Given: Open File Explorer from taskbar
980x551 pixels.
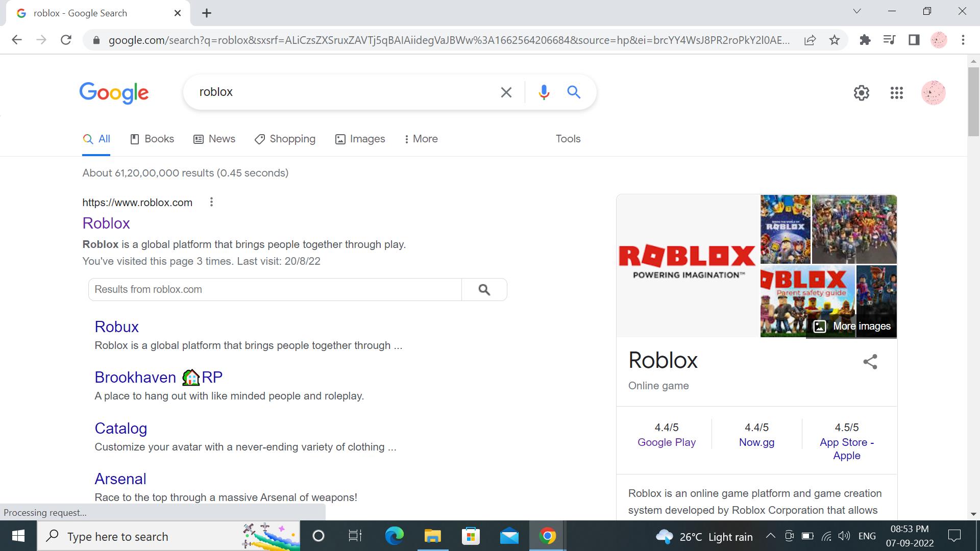Looking at the screenshot, I should [x=432, y=536].
